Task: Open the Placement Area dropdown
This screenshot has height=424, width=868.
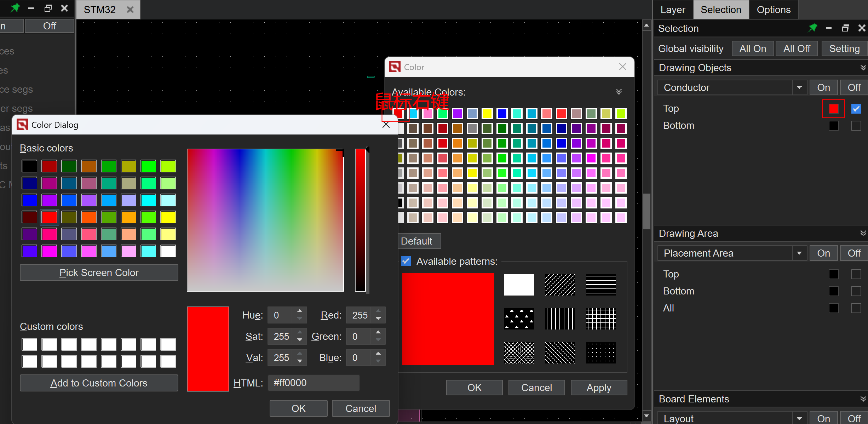Action: (x=799, y=253)
